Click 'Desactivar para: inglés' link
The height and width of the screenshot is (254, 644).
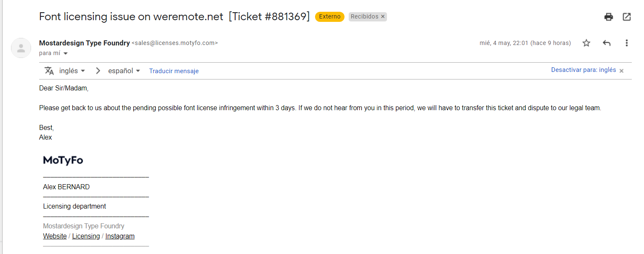pos(583,70)
